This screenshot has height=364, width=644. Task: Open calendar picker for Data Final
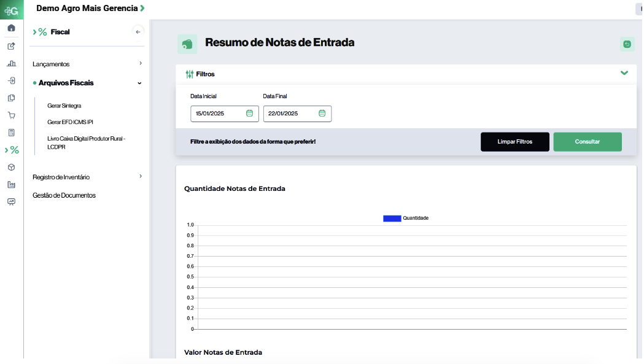point(322,114)
